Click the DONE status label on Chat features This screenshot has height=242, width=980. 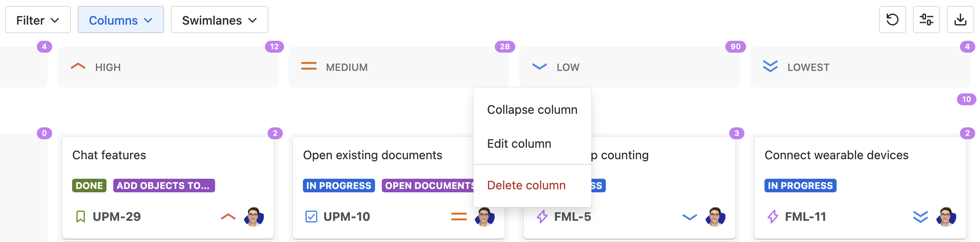click(89, 186)
